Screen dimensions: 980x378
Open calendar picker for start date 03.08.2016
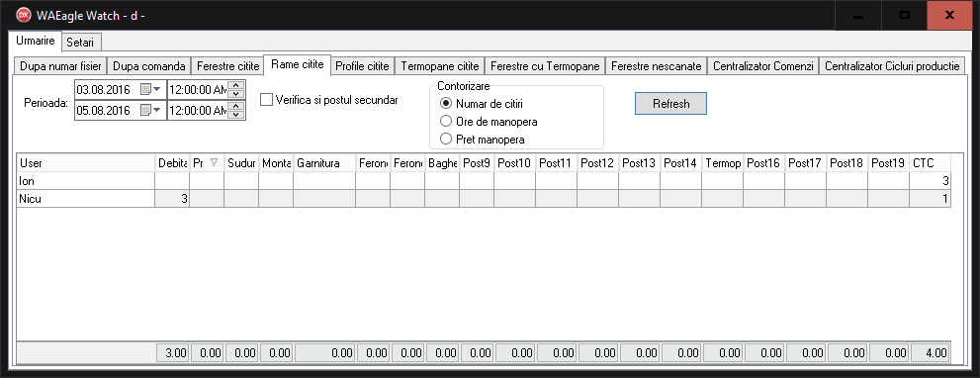coord(150,89)
